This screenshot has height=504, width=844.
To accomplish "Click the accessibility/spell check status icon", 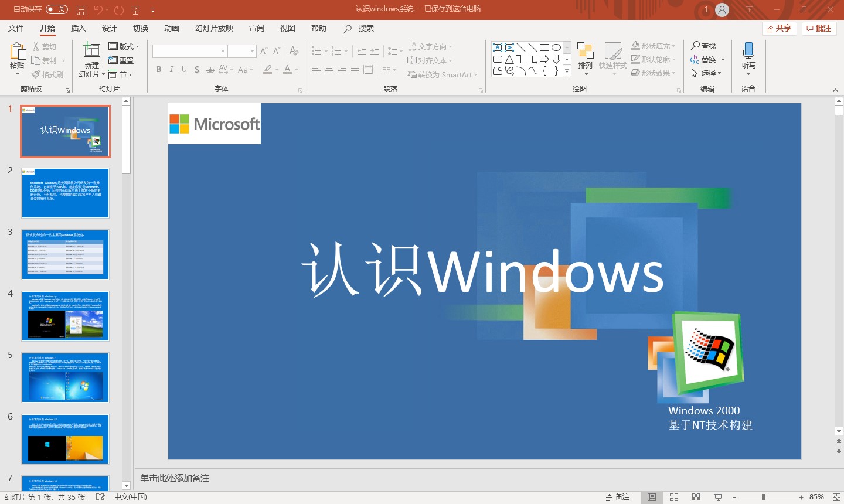I will [100, 497].
